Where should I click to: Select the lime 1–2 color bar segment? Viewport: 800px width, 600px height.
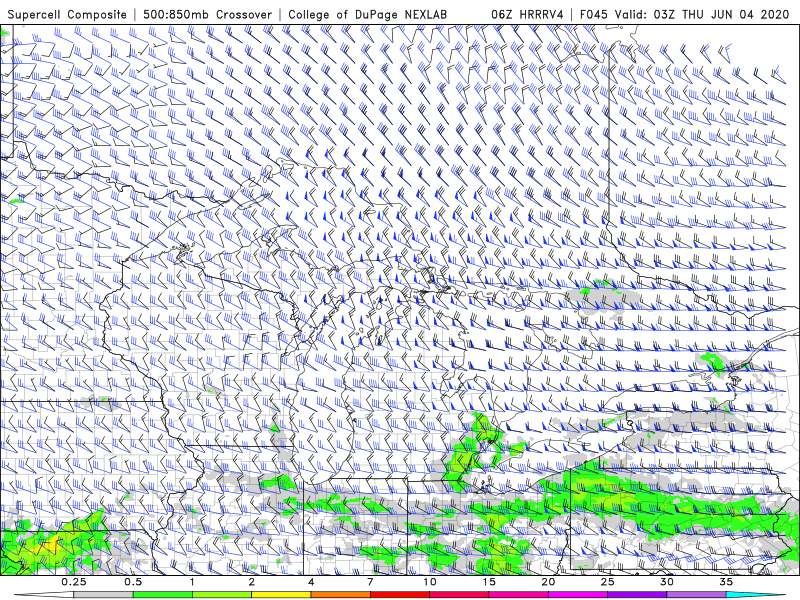(222, 595)
